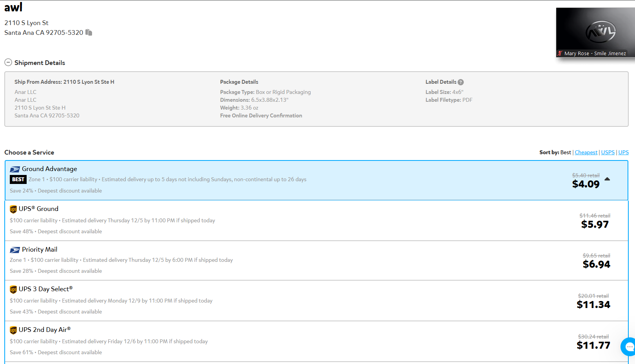Click the Save 28% discount text
The image size is (635, 364).
click(x=22, y=271)
